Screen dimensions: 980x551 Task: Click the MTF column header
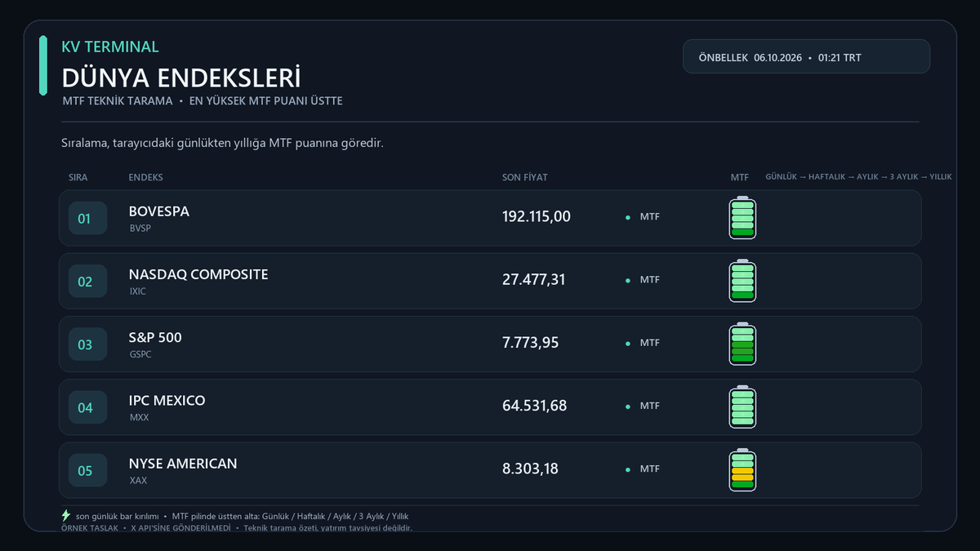coord(740,177)
